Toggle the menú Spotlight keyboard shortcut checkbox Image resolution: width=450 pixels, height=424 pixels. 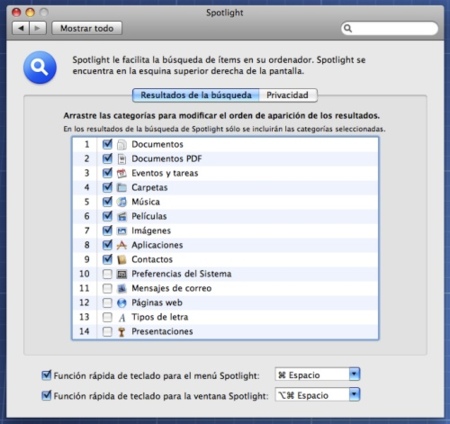coord(46,375)
